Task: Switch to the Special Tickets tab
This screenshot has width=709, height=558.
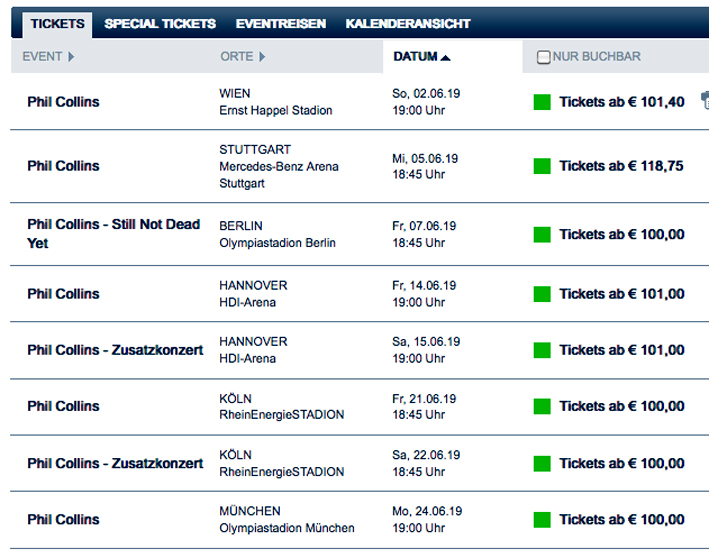Action: (160, 24)
